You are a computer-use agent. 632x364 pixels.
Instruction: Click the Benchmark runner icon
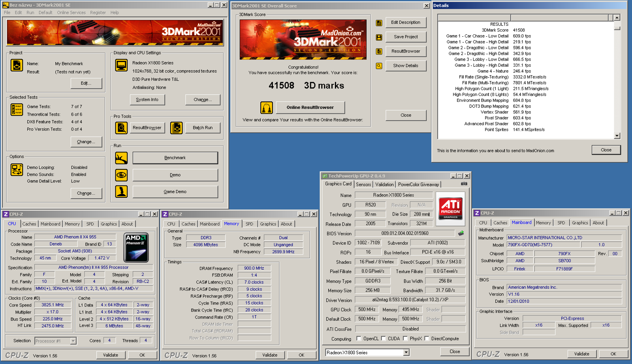[121, 158]
